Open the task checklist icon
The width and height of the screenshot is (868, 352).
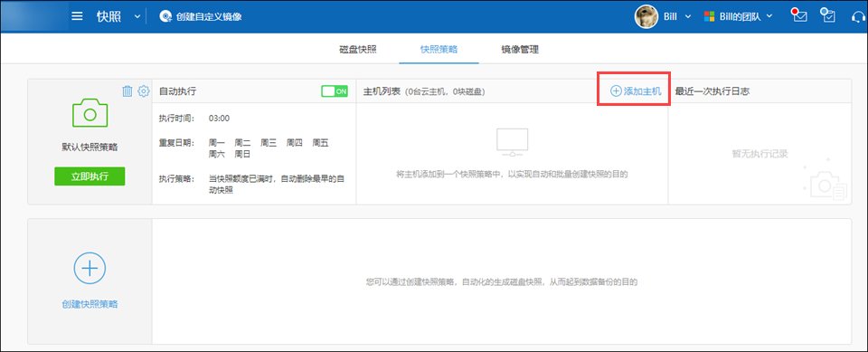pos(827,15)
